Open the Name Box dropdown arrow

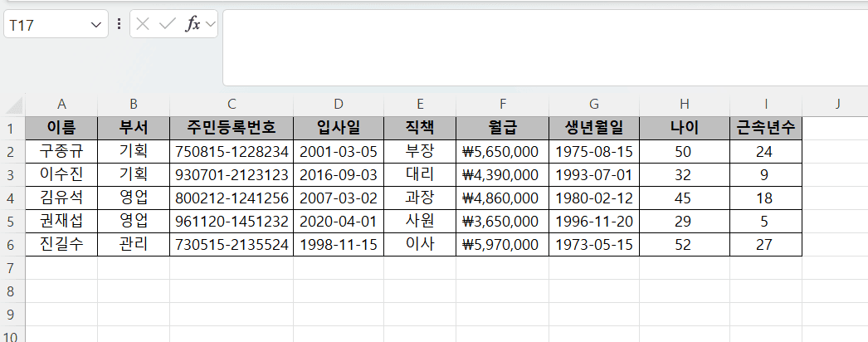[95, 25]
